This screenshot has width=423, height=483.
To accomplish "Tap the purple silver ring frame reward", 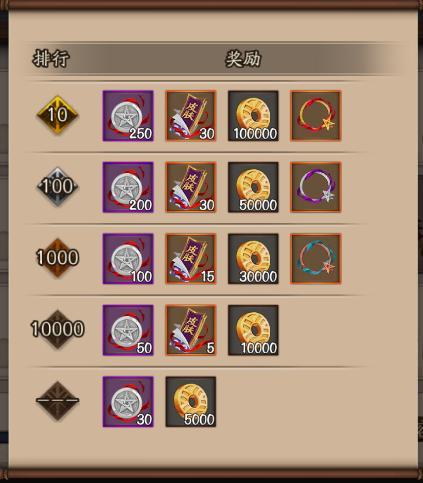I will (316, 187).
